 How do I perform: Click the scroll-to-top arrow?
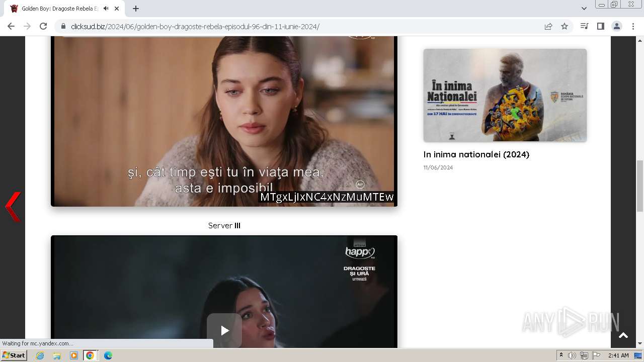click(623, 335)
